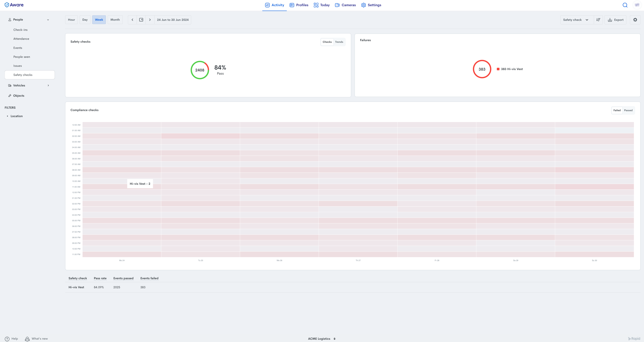Screen dimensions: 644x342
Task: Open Attendance in the sidebar
Action: [x=21, y=39]
